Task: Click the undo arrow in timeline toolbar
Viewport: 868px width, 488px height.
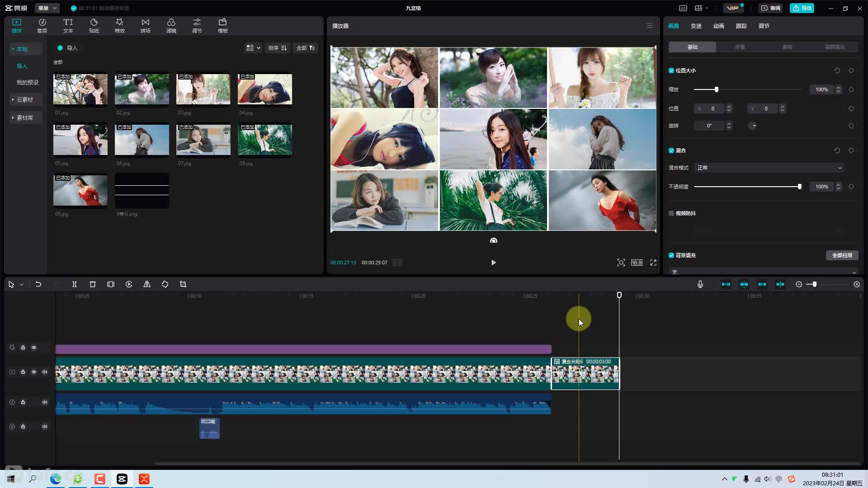Action: tap(38, 284)
